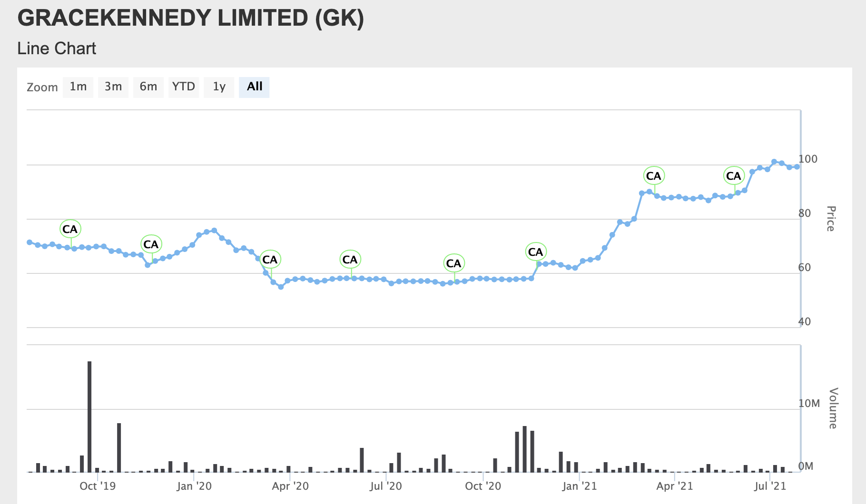Screen dimensions: 866x504
Task: Click the first CA marker near Oct '19
Action: [70, 229]
